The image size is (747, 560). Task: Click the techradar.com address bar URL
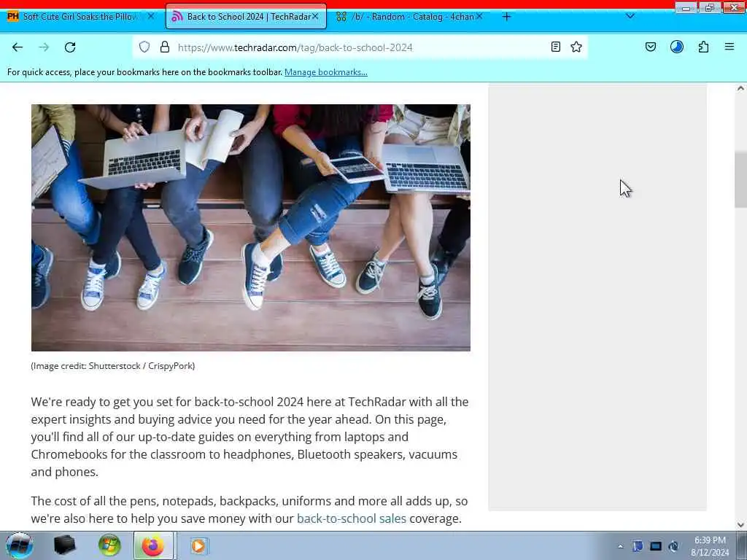(295, 47)
